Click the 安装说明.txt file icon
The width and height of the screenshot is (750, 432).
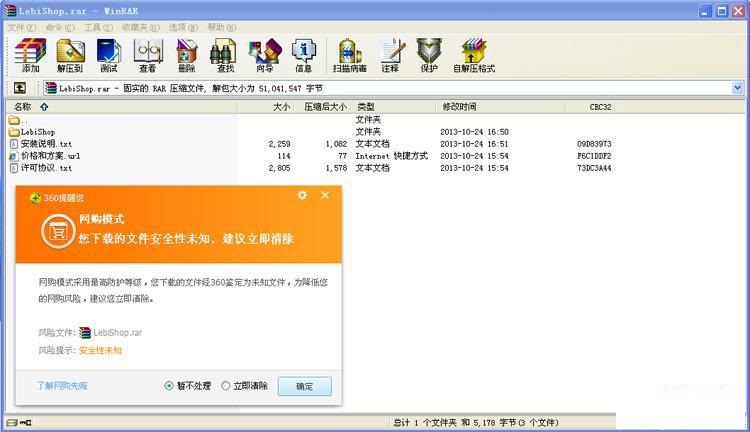14,144
